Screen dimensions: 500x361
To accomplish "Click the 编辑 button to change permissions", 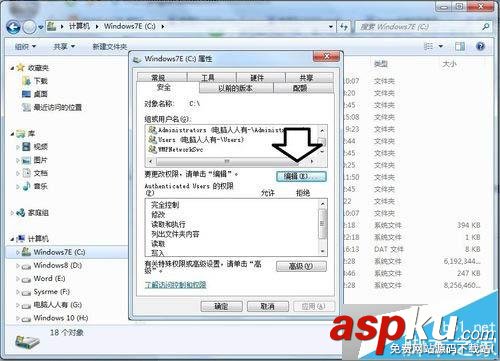I will pos(301,176).
